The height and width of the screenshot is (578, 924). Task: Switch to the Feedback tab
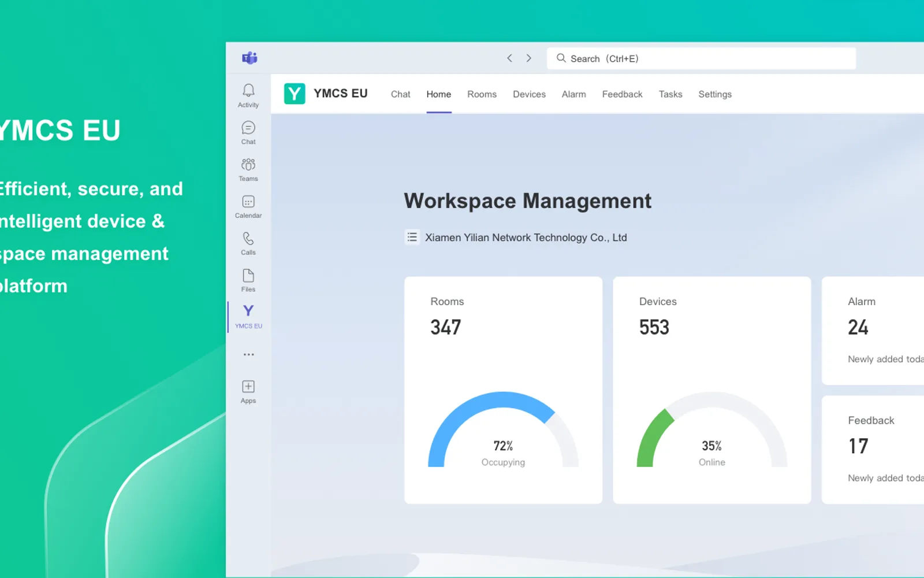pos(622,94)
